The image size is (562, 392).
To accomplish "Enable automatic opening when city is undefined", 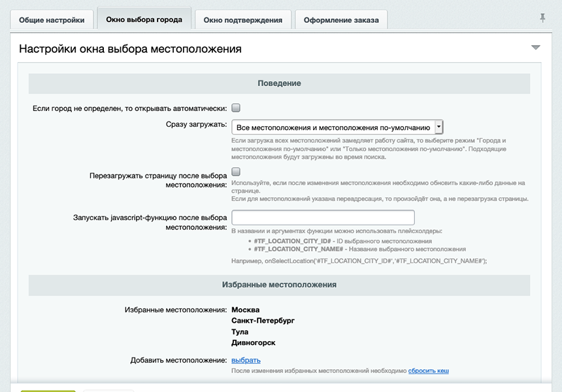I will pos(237,106).
